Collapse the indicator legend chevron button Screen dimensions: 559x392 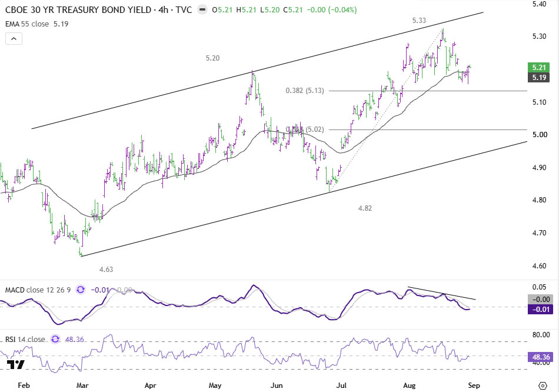coord(14,38)
